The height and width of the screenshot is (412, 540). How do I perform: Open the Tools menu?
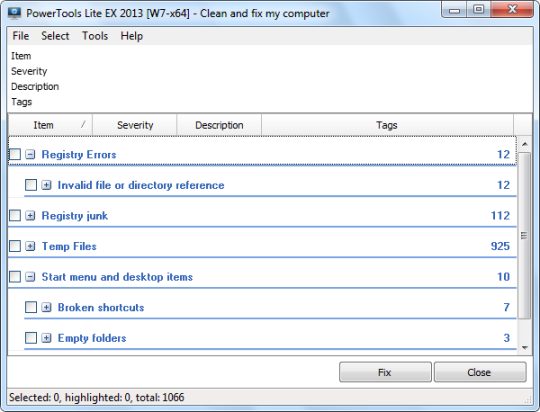click(95, 36)
